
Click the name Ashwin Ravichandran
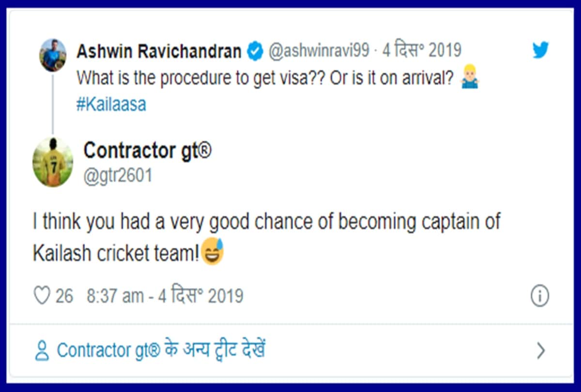point(160,50)
